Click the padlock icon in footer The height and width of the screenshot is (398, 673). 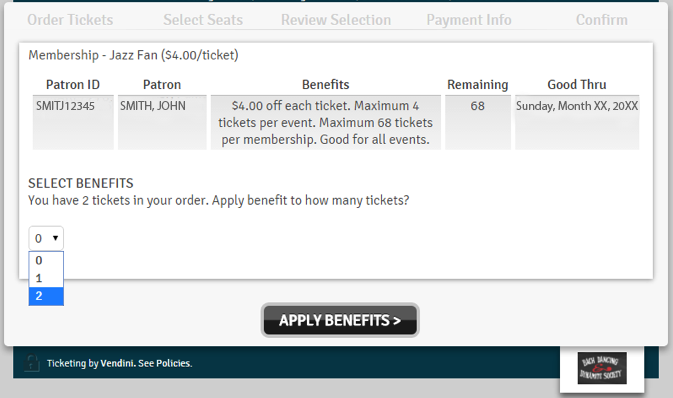(x=32, y=363)
